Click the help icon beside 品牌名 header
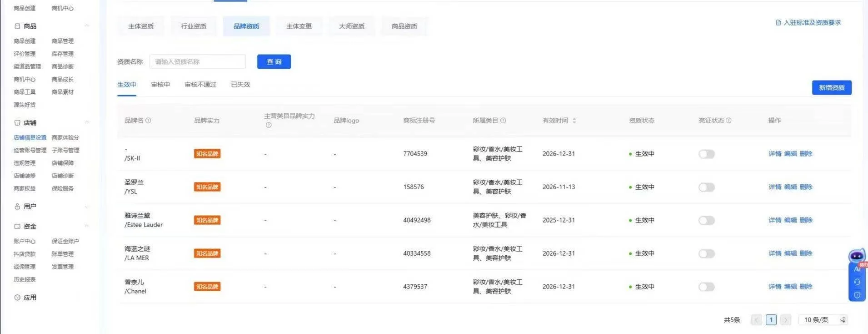This screenshot has width=868, height=334. 148,121
